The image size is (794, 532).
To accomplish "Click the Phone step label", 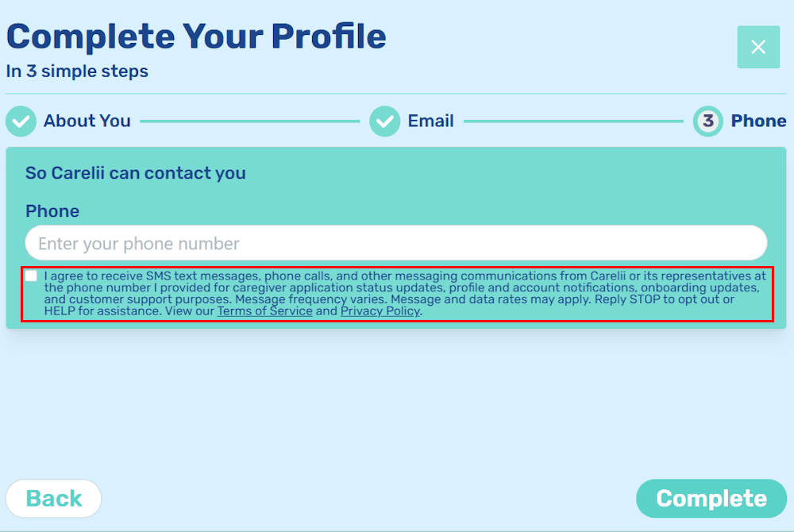I will tap(760, 121).
